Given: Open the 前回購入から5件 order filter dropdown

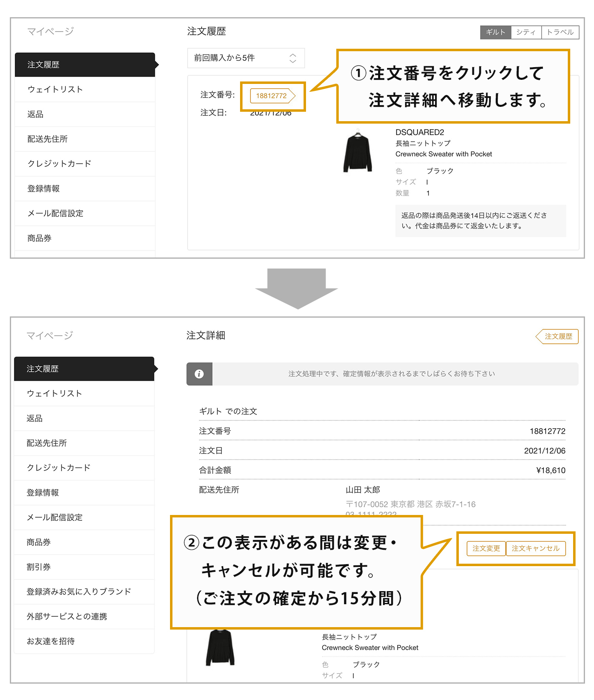Looking at the screenshot, I should 246,58.
